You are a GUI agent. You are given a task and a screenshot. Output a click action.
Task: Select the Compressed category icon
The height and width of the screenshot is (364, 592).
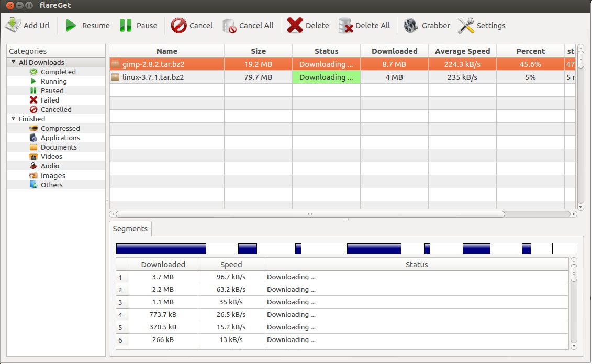point(33,128)
